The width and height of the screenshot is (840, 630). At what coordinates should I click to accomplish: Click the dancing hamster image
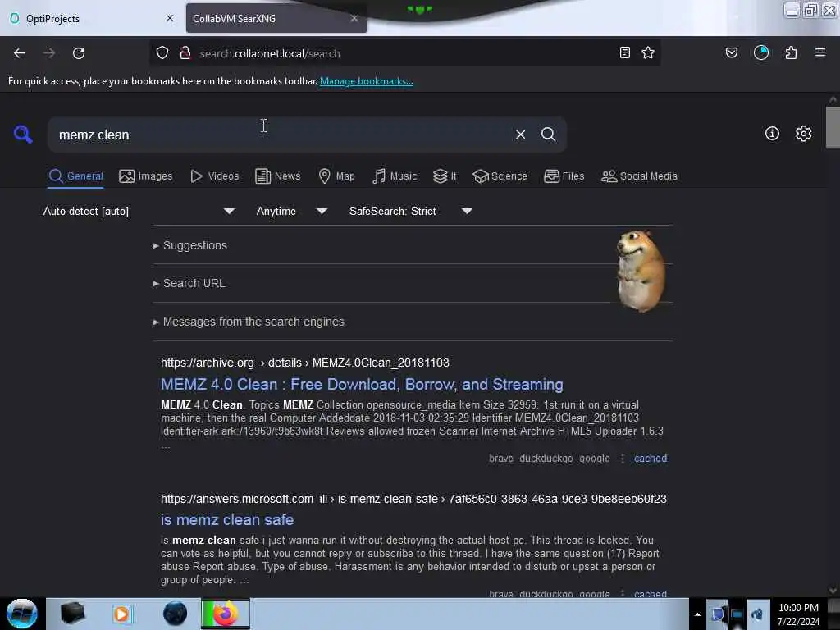pos(641,271)
